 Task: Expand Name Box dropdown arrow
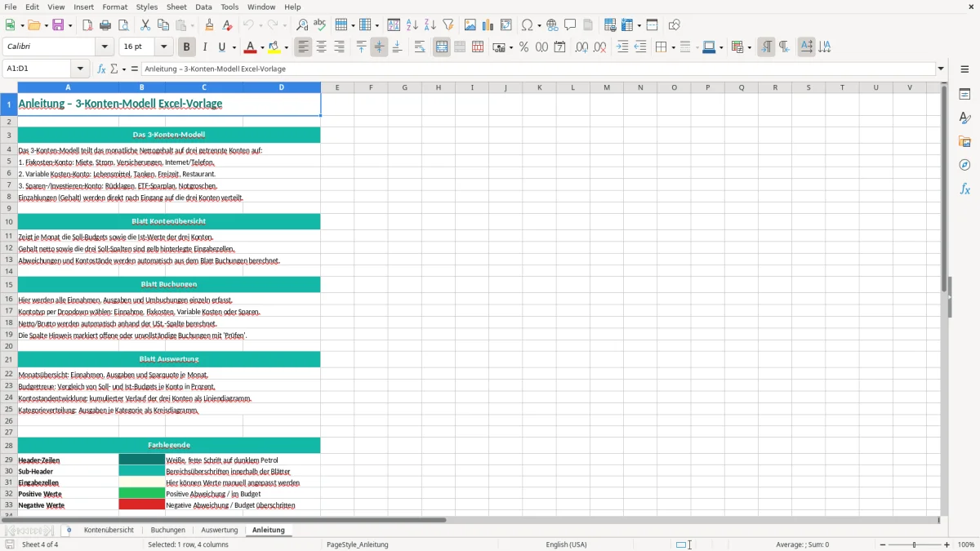pyautogui.click(x=80, y=69)
